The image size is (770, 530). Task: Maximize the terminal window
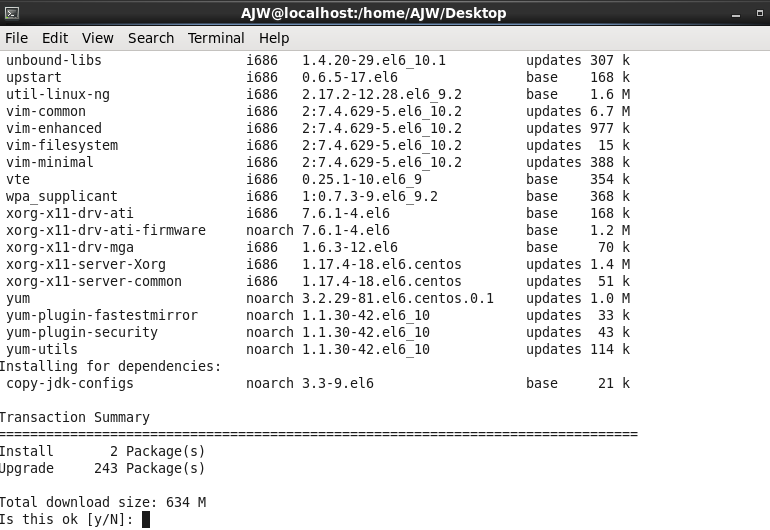(760, 13)
